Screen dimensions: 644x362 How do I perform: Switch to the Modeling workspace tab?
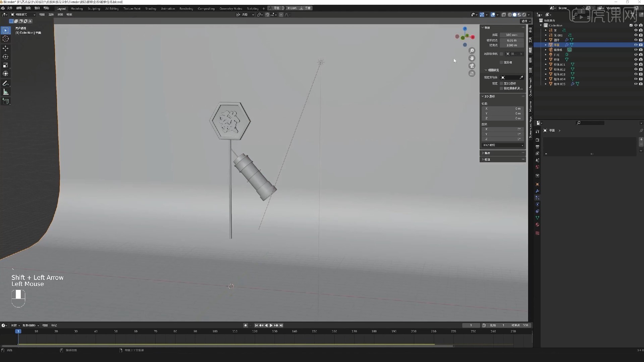click(77, 8)
